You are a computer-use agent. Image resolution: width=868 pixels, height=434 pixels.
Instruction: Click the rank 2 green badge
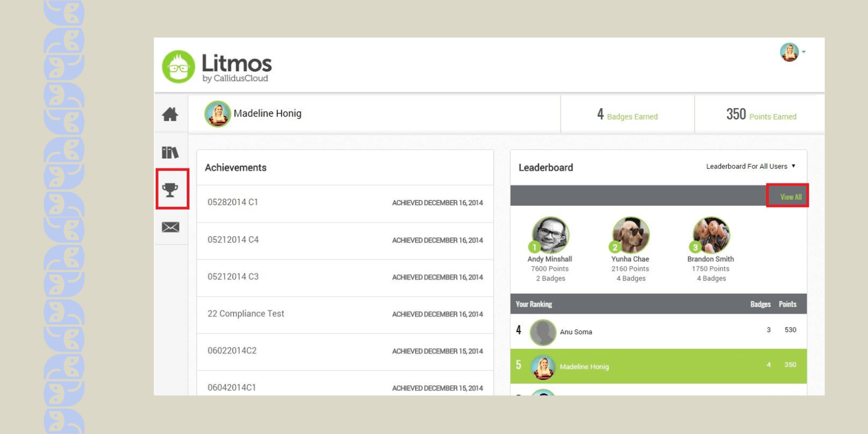[615, 248]
